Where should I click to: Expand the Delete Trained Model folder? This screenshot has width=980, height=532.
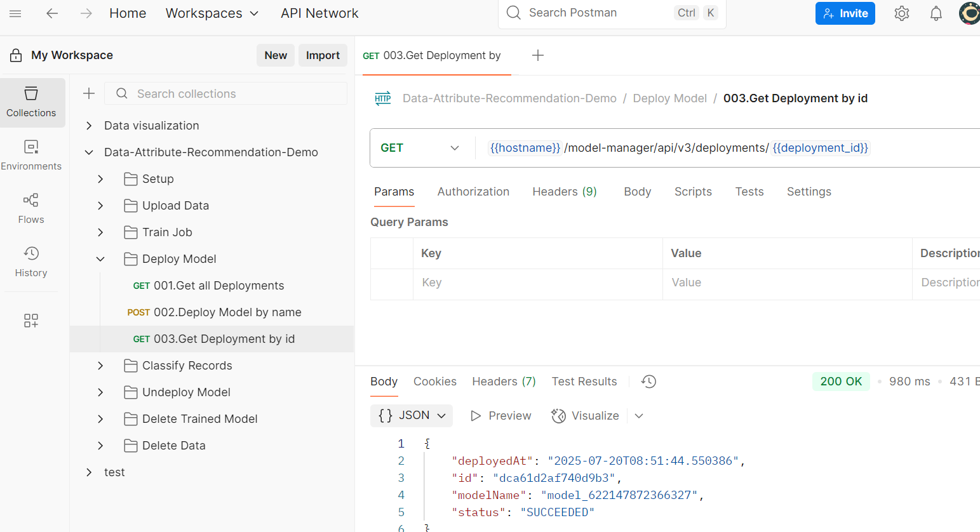pos(100,419)
